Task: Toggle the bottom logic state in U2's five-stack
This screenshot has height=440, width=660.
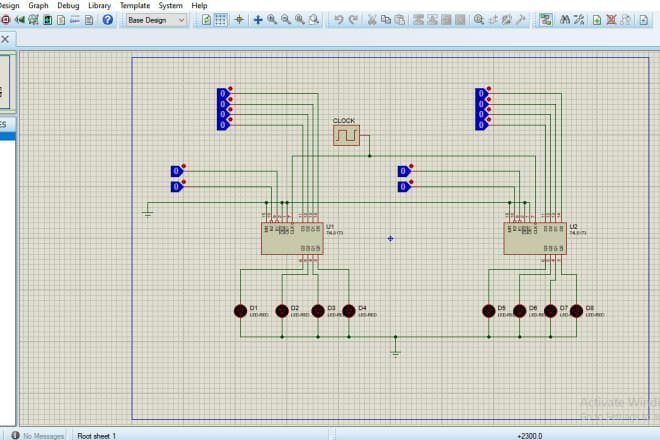Action: [x=482, y=125]
